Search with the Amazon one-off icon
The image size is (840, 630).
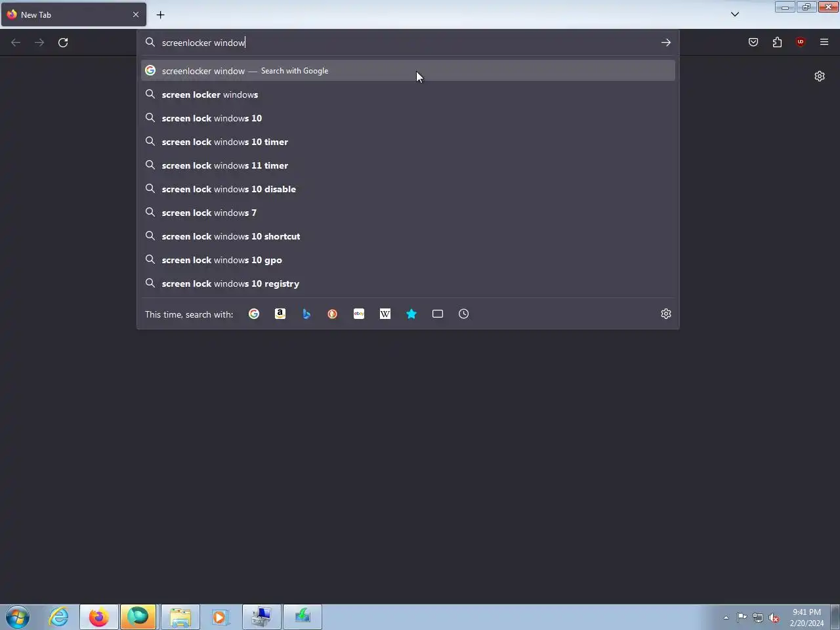coord(280,314)
